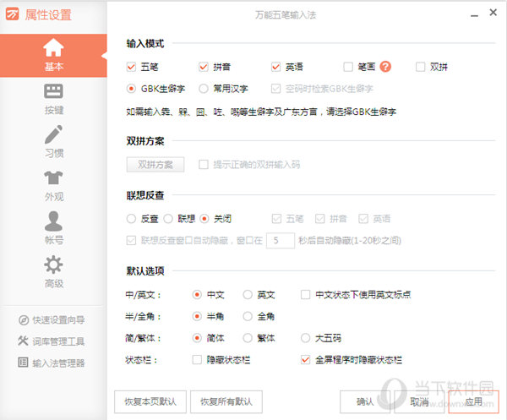The height and width of the screenshot is (420, 507).
Task: Select 繁体 character radio button
Action: point(248,338)
